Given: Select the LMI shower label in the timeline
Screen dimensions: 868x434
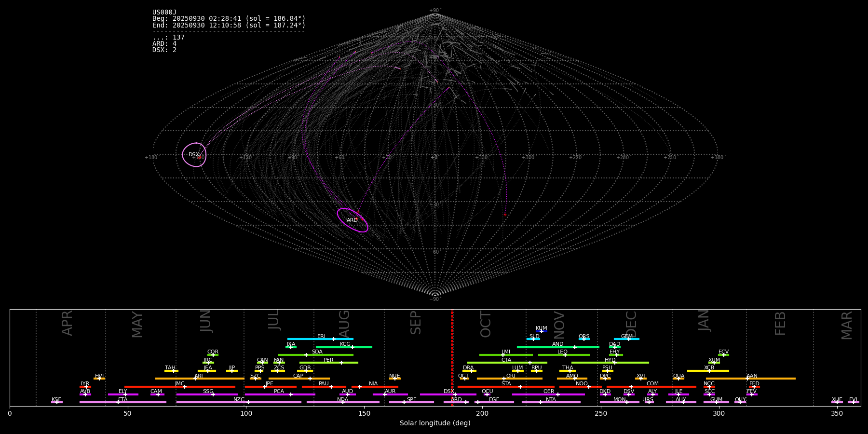Looking at the screenshot, I should pyautogui.click(x=506, y=352).
